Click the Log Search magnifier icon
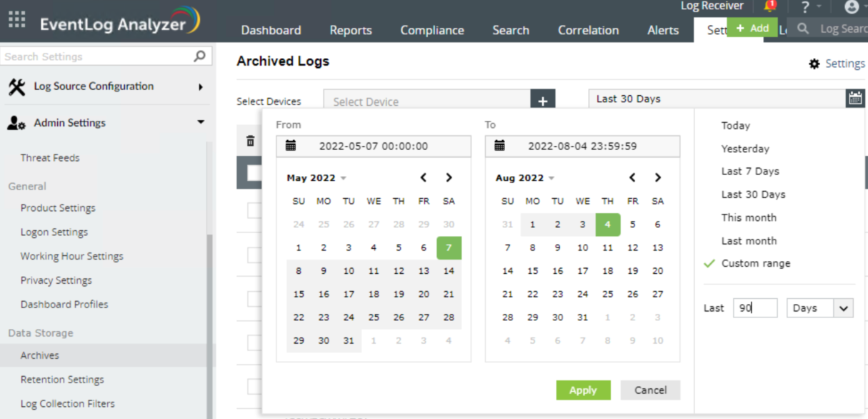The image size is (868, 419). pos(804,29)
